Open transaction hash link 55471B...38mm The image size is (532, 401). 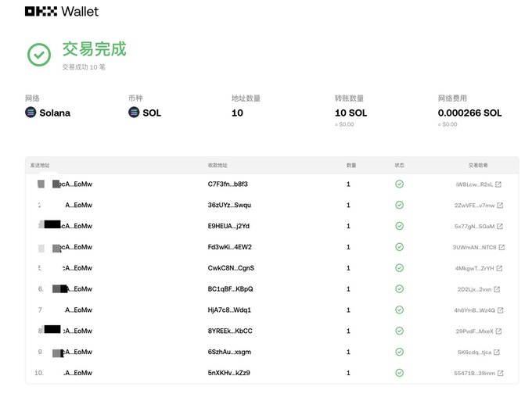coord(475,373)
